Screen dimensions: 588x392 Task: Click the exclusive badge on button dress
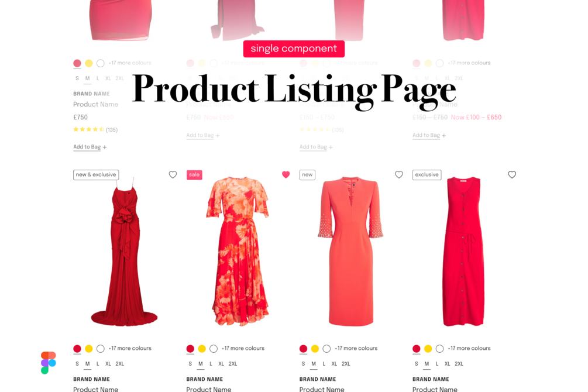point(427,175)
